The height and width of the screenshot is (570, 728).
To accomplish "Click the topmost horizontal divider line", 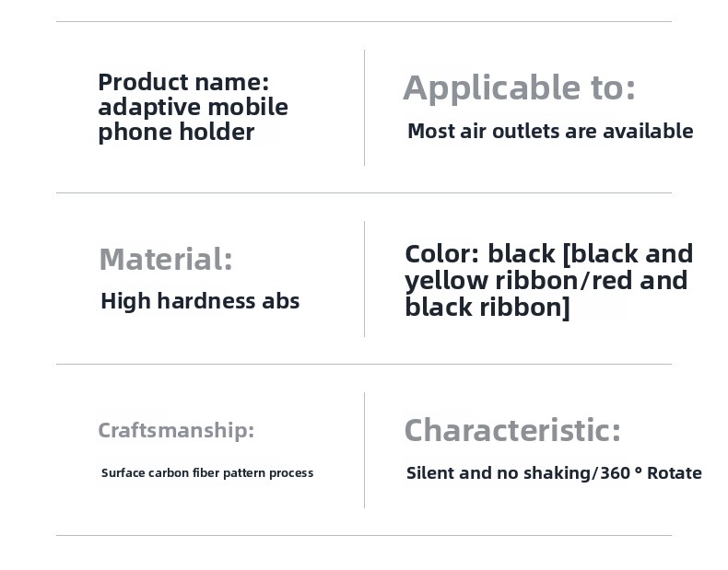I will [363, 21].
